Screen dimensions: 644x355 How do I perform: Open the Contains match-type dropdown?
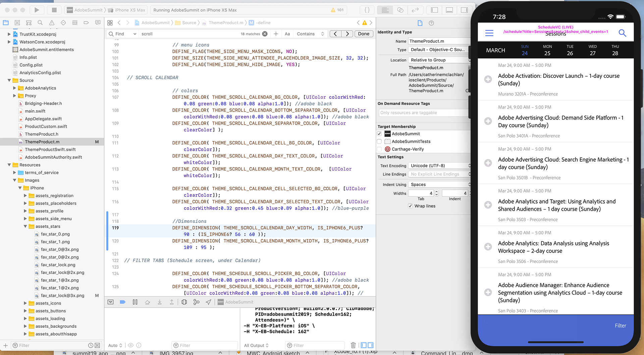click(310, 34)
